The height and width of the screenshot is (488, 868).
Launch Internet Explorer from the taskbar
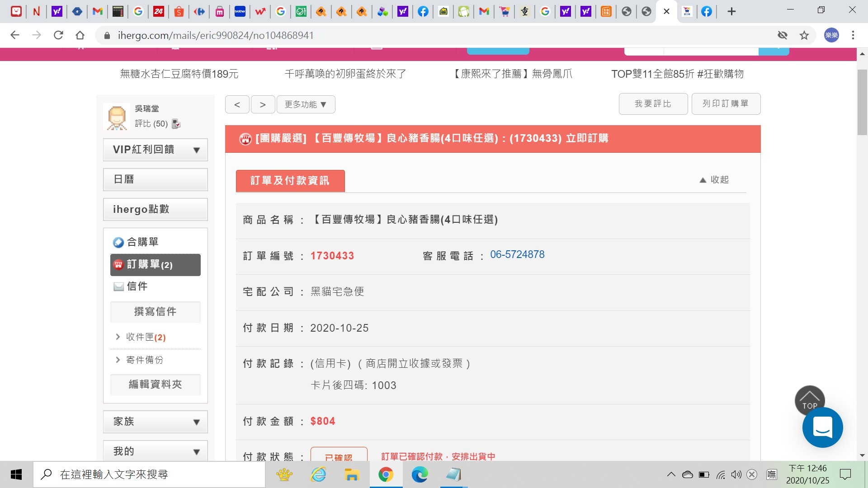[x=318, y=474]
